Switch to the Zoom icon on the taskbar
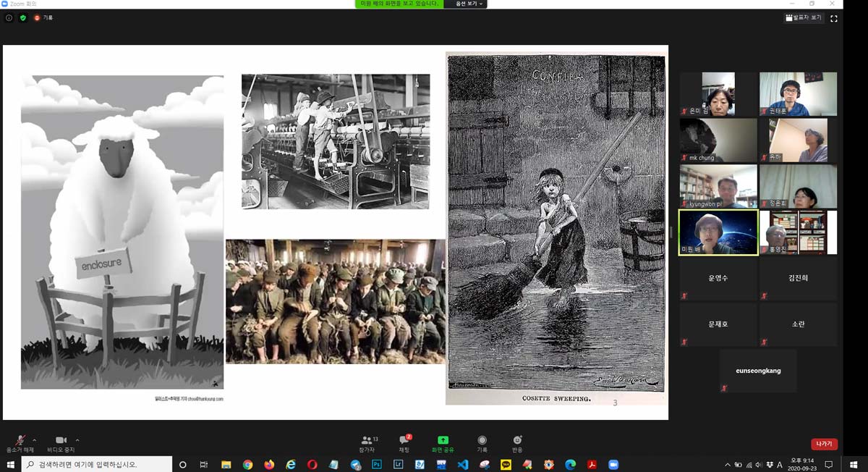868x472 pixels. tap(613, 464)
